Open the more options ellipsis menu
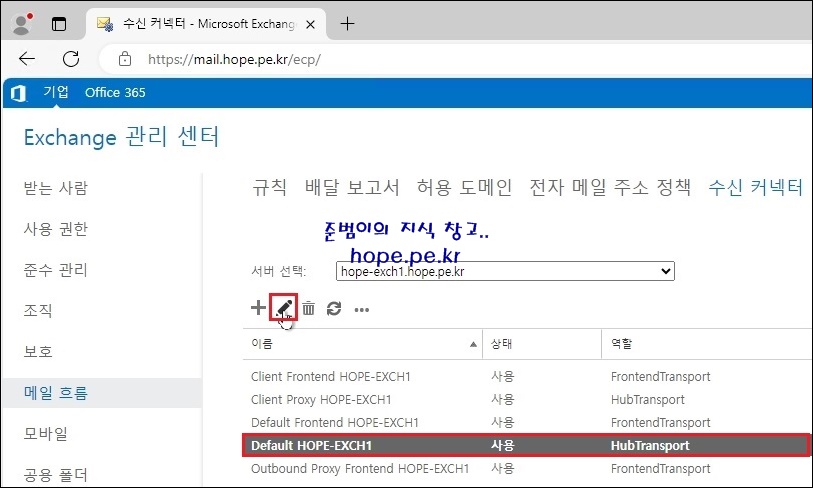The image size is (813, 488). (x=361, y=310)
